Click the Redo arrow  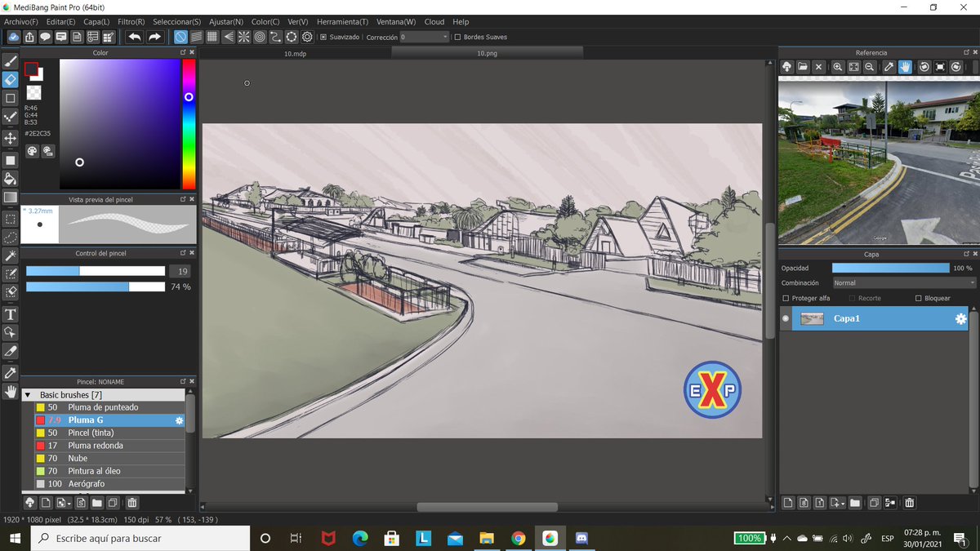click(154, 37)
